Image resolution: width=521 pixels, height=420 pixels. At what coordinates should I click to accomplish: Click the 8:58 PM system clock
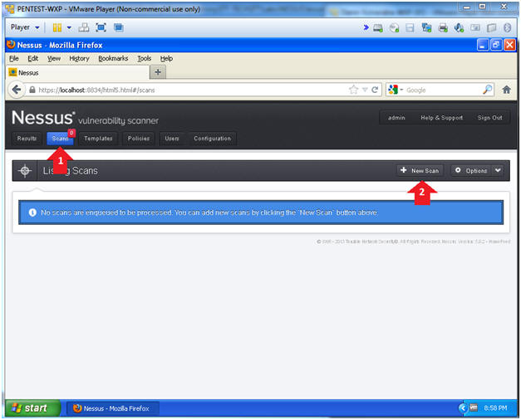pyautogui.click(x=495, y=408)
